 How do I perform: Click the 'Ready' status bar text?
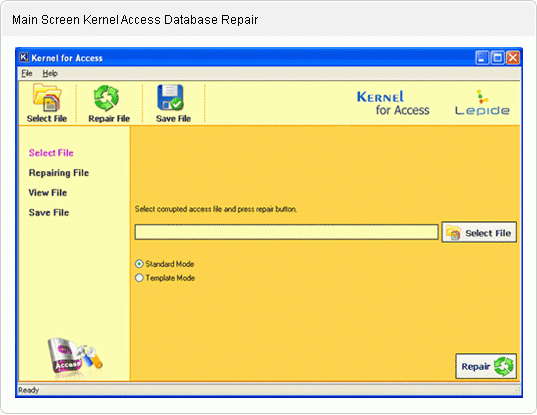29,390
